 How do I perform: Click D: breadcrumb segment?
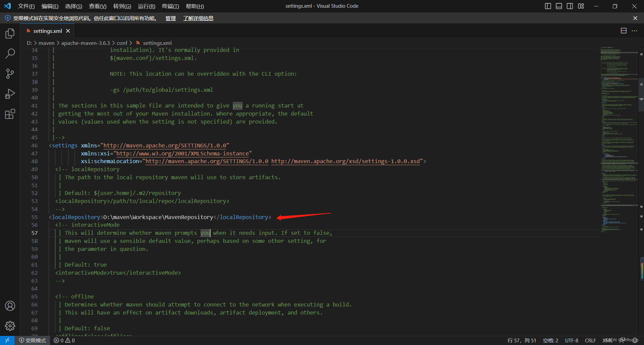[x=30, y=43]
